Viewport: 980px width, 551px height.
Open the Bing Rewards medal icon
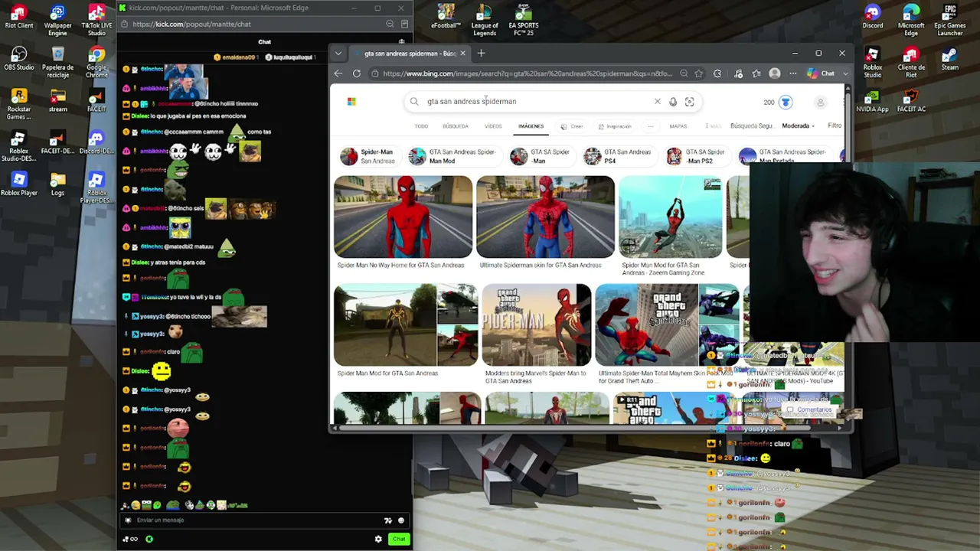tap(786, 102)
